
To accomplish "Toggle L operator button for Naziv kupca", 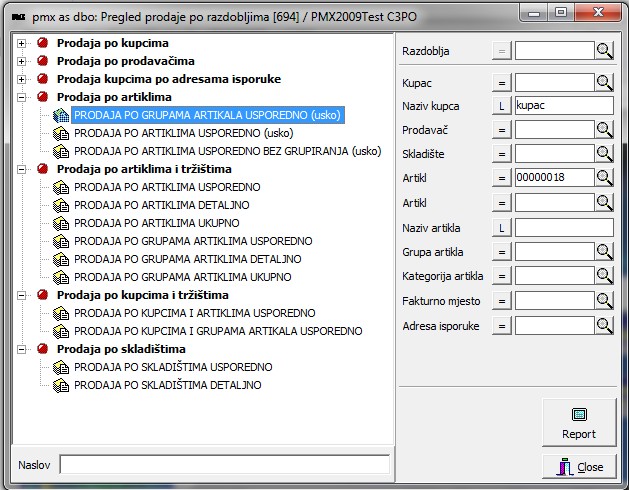I will coord(501,106).
